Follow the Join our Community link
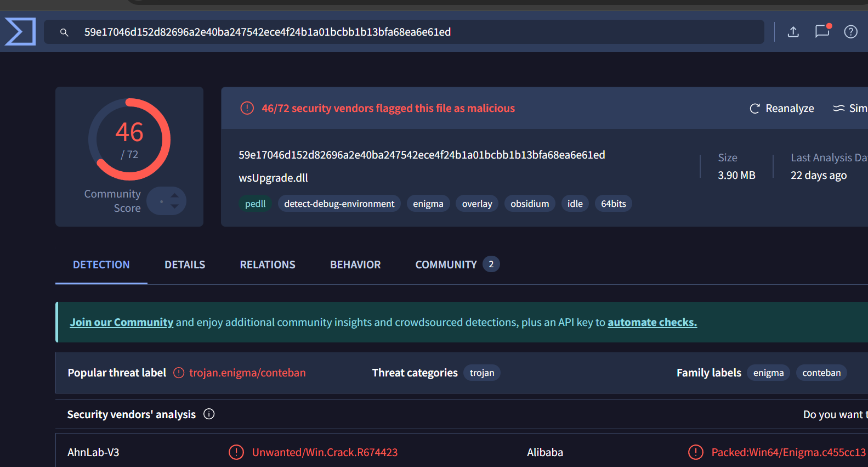 point(122,322)
